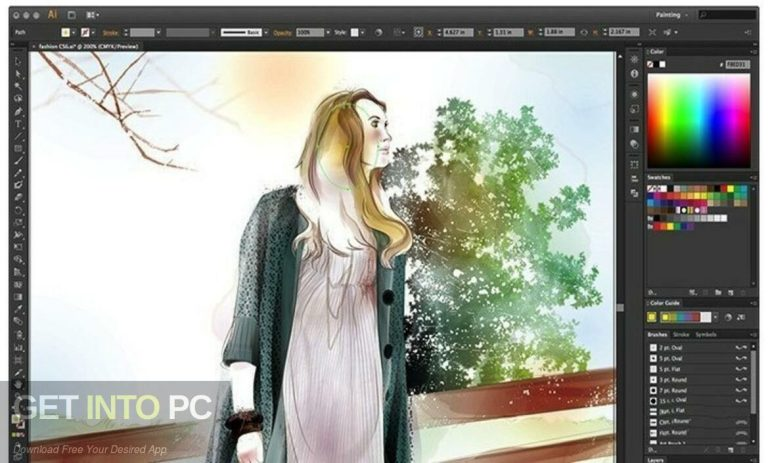
Task: Click New Brush icon in Brushes panel
Action: point(731,449)
